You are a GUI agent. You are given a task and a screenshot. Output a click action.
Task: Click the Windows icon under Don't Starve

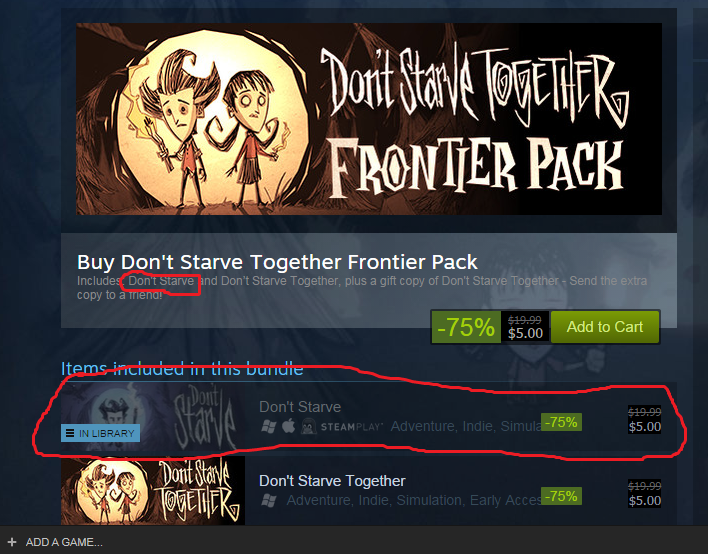pos(269,426)
